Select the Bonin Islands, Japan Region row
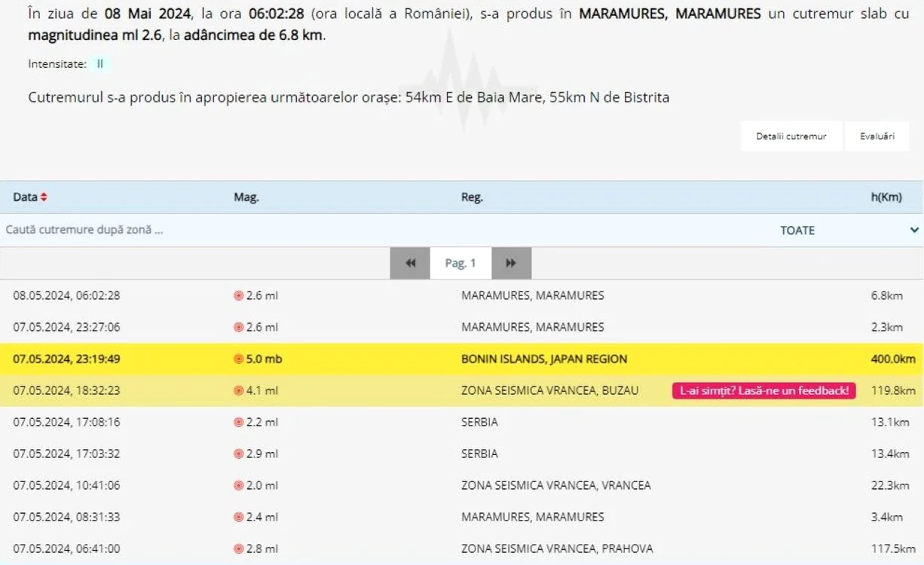The height and width of the screenshot is (565, 924). [x=462, y=359]
